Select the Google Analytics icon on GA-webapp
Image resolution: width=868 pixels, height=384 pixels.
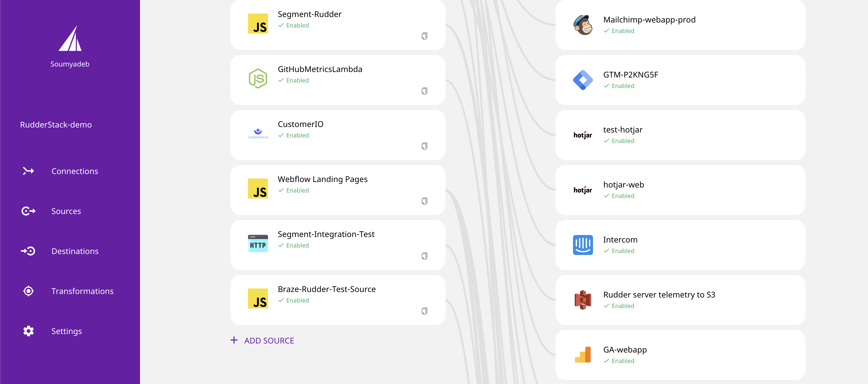tap(582, 354)
